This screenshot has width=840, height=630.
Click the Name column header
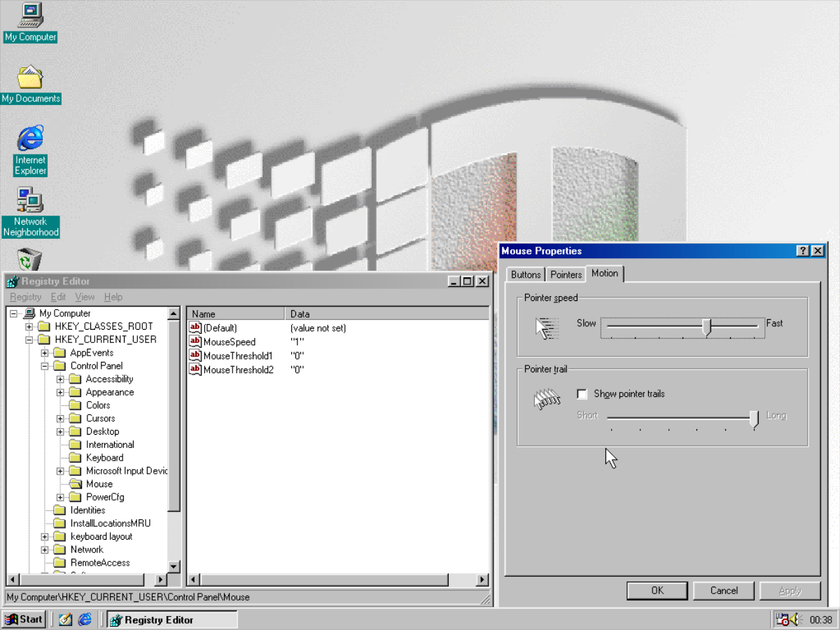pos(235,314)
